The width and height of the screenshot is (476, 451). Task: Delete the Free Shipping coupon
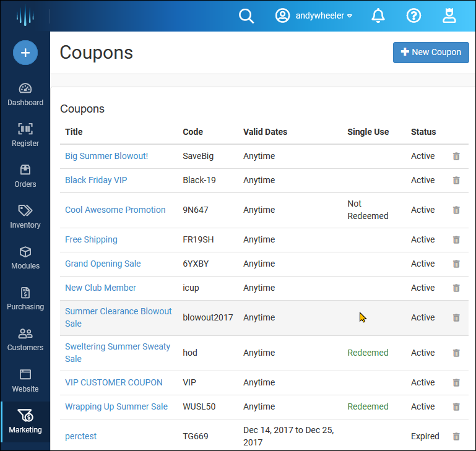coord(456,240)
